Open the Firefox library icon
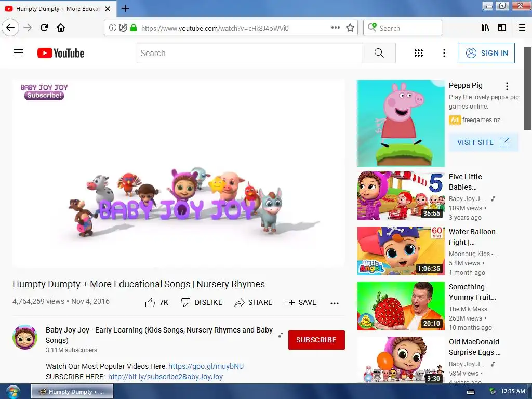The image size is (532, 399). [485, 28]
